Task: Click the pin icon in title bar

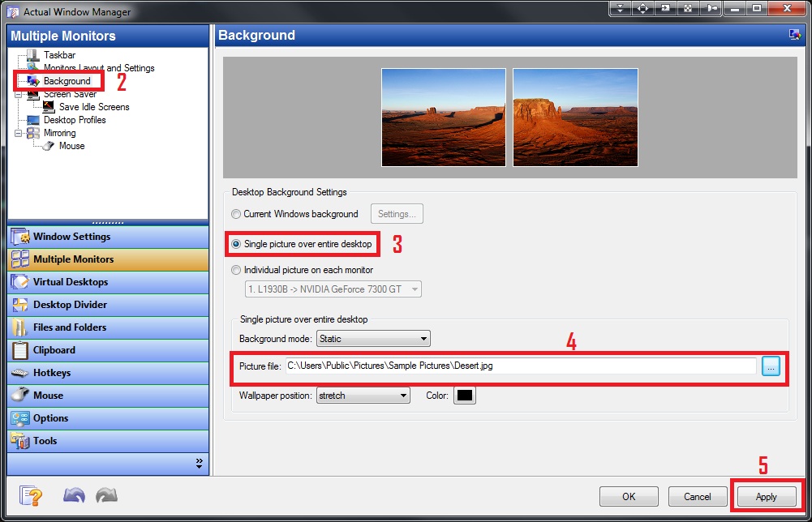Action: coord(712,8)
